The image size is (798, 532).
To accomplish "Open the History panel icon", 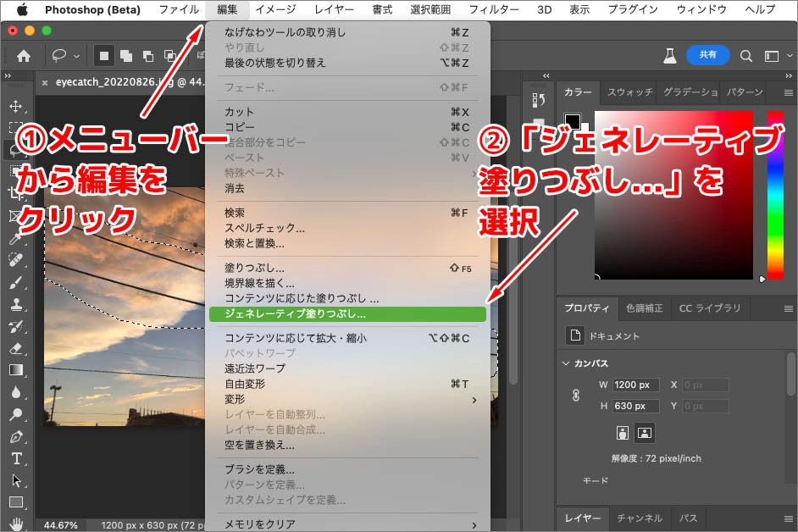I will click(538, 101).
